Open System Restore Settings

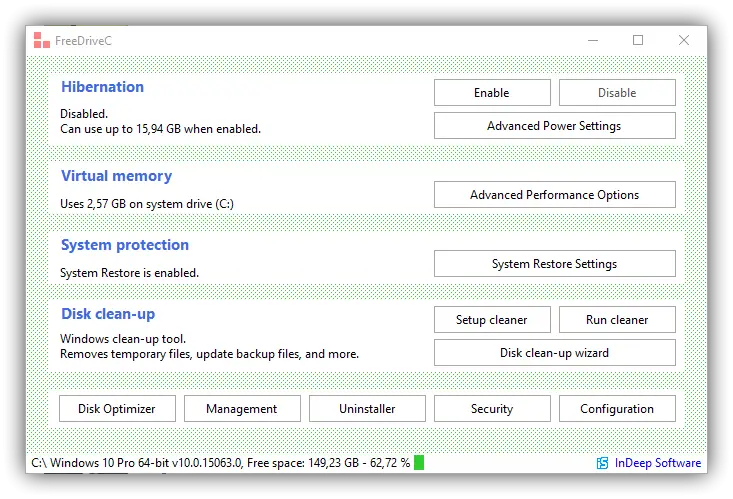coord(554,264)
